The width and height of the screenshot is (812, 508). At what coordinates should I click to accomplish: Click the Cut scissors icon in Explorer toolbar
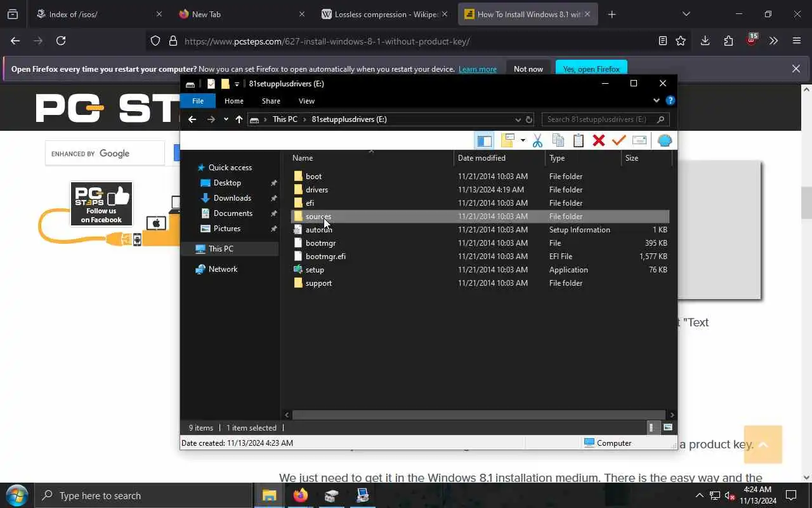tap(537, 140)
